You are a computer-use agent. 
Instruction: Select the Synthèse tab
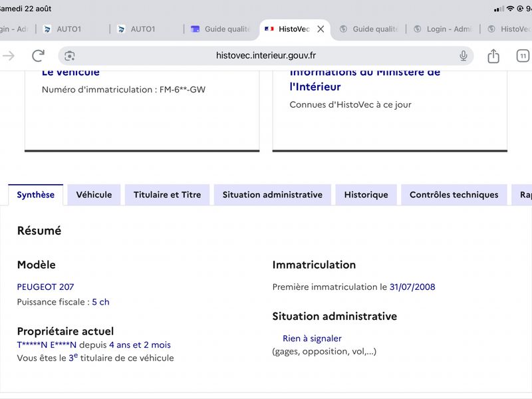pos(36,195)
